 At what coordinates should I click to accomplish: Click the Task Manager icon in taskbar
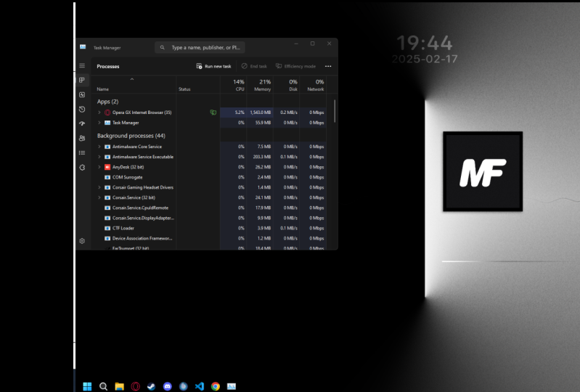tap(231, 386)
